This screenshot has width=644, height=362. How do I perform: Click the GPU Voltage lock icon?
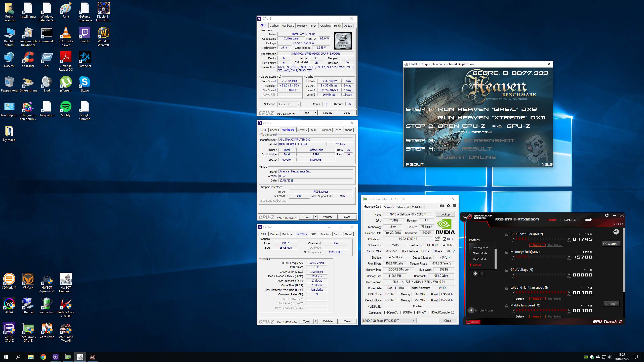(506, 270)
